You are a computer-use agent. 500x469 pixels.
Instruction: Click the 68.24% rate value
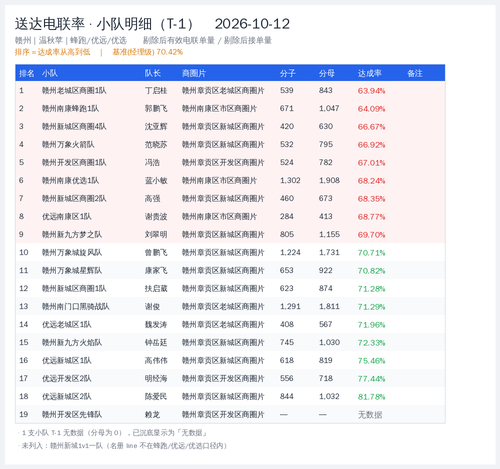pyautogui.click(x=371, y=181)
